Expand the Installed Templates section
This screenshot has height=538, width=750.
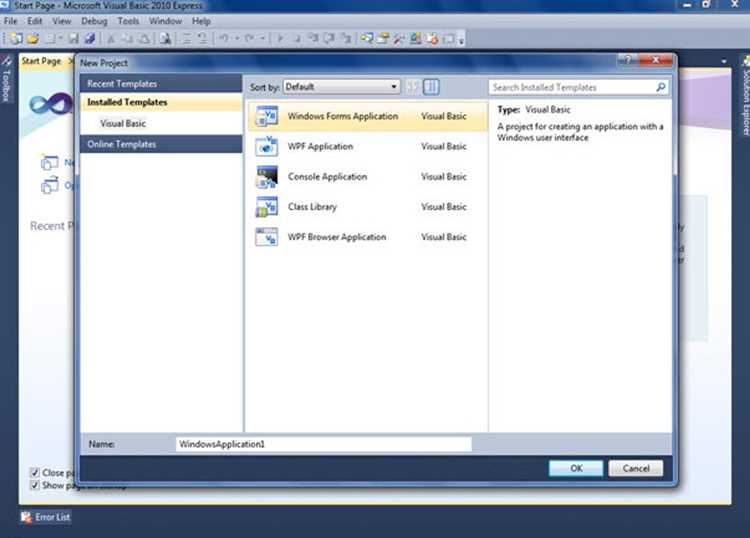pos(161,102)
